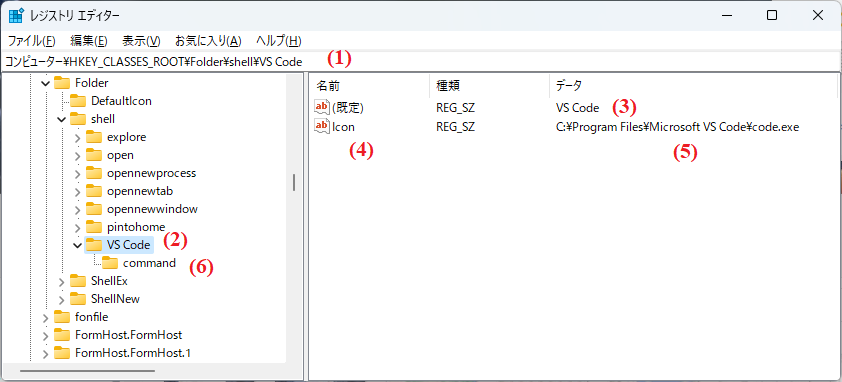Click the pintohome folder icon
This screenshot has height=382, width=842.
click(94, 227)
